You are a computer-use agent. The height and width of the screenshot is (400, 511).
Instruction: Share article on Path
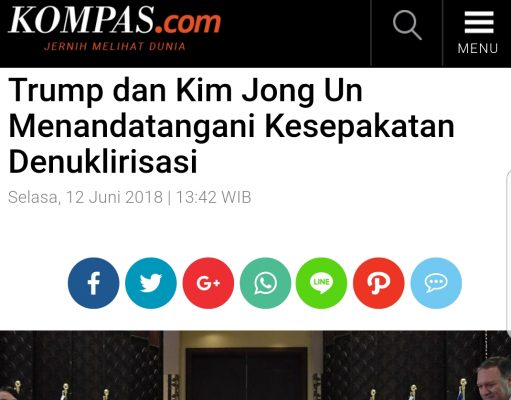(x=379, y=283)
